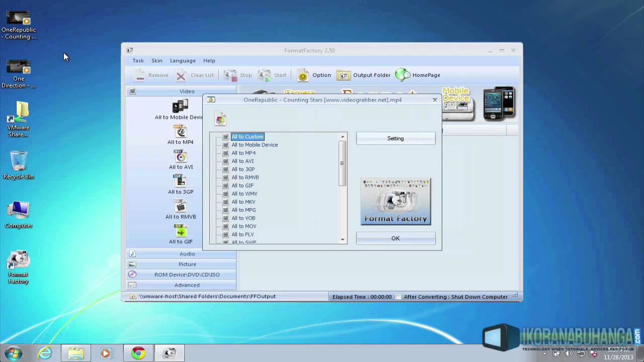Viewport: 644px width, 362px height.
Task: Click the Clear List toolbar icon
Action: [x=181, y=75]
